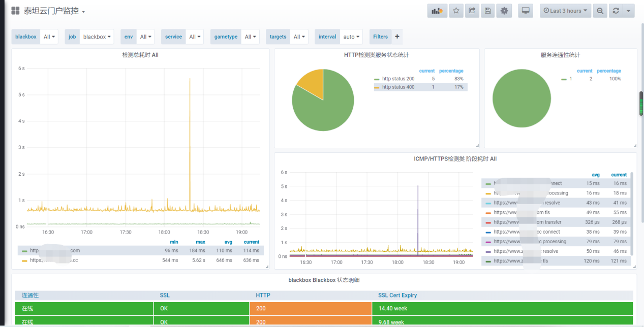Click the 14.40 week expiry cell
This screenshot has width=644, height=327.
503,308
